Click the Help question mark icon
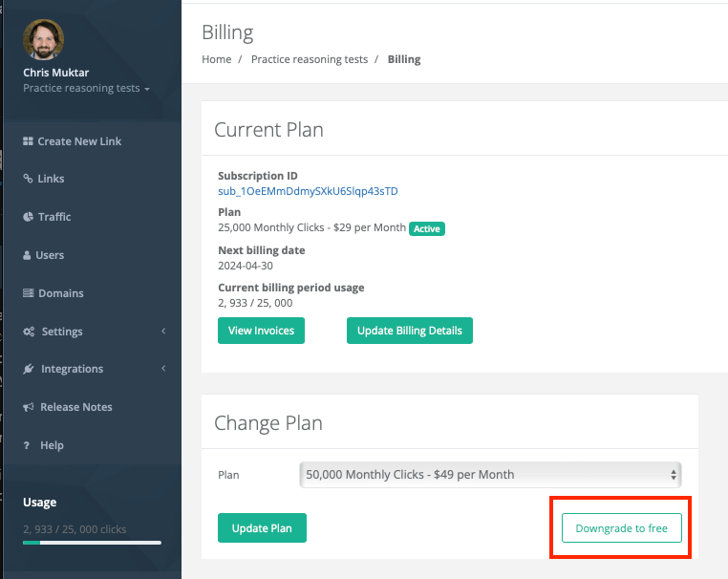Viewport: 728px width, 579px height. tap(28, 445)
